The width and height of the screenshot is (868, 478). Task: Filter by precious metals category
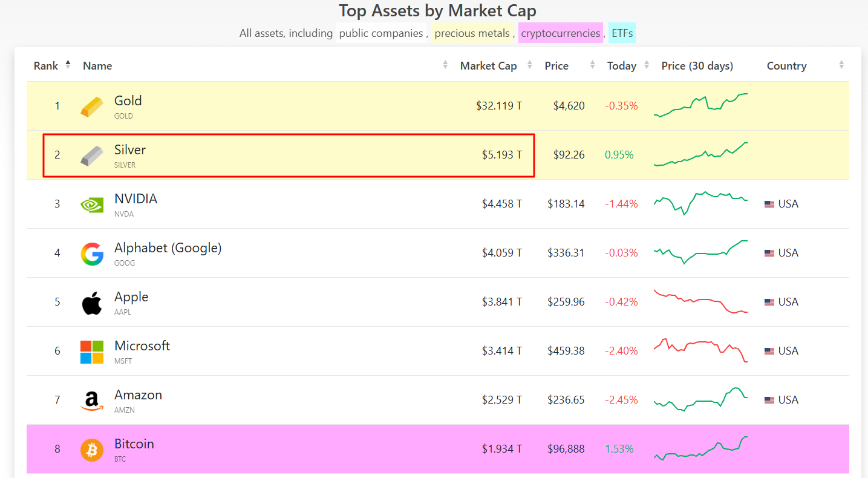pyautogui.click(x=472, y=33)
